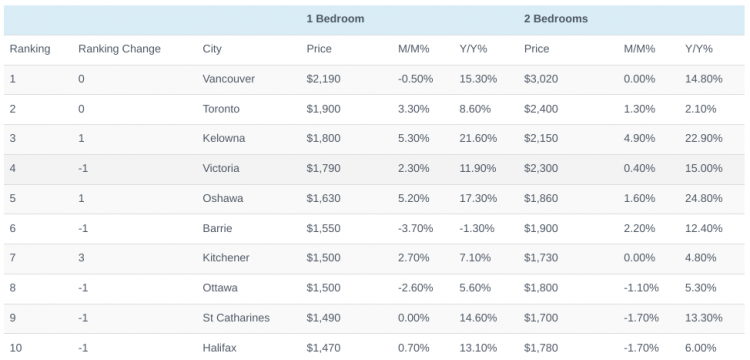Click the Kitchener city name
The width and height of the screenshot is (750, 360).
(226, 258)
